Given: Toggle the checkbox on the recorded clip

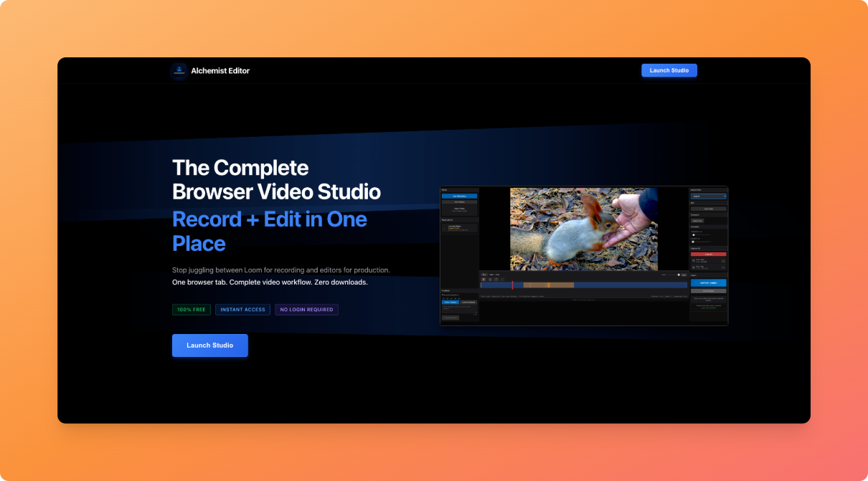Looking at the screenshot, I should pyautogui.click(x=444, y=229).
